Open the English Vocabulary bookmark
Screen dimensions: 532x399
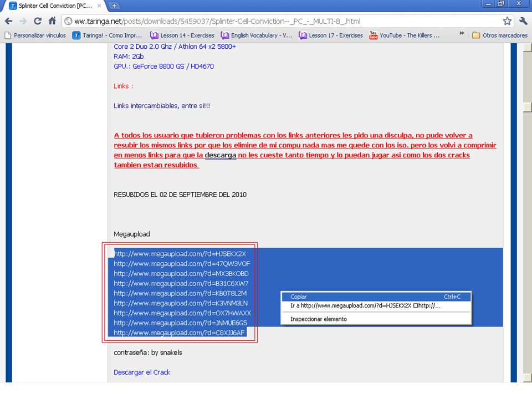point(256,35)
